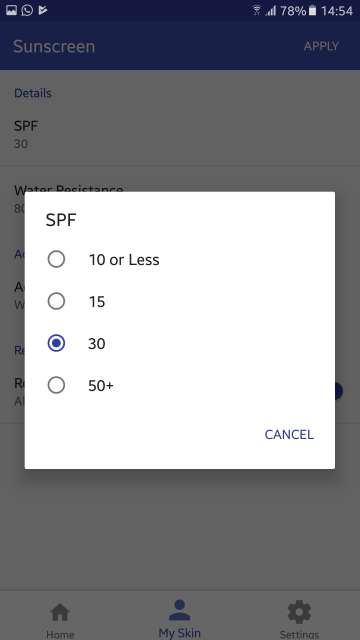
Task: Tap the WhatsApp notification icon
Action: 27,11
